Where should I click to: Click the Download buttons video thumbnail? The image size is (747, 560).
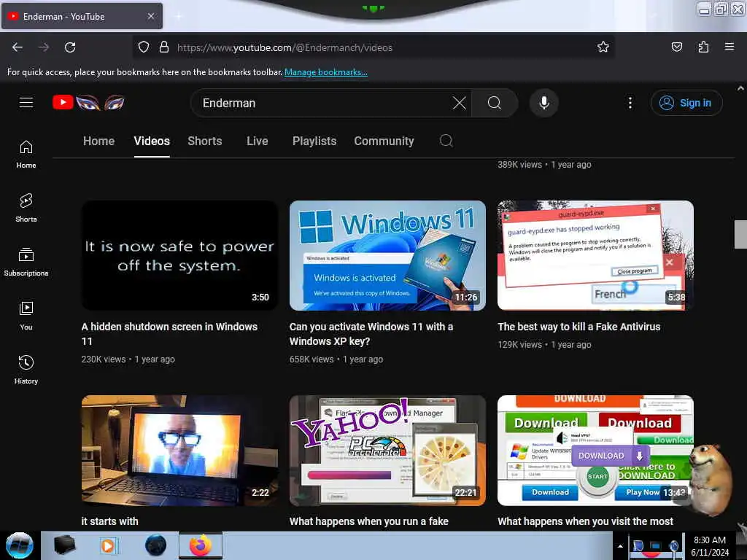(595, 451)
